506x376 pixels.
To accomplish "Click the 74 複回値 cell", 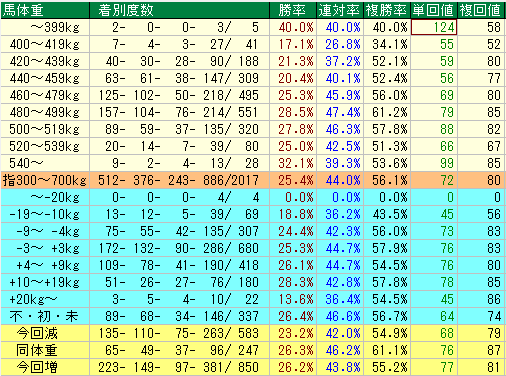I will [x=481, y=316].
